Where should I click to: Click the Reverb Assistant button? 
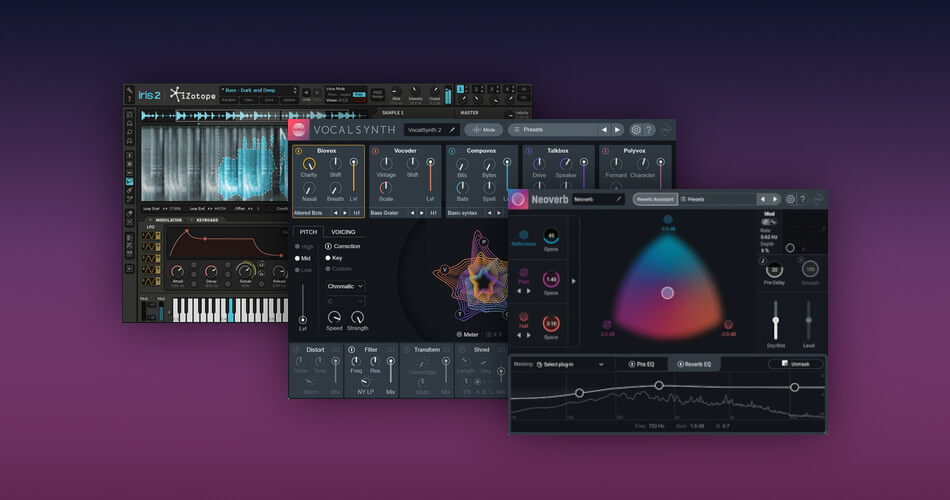655,199
